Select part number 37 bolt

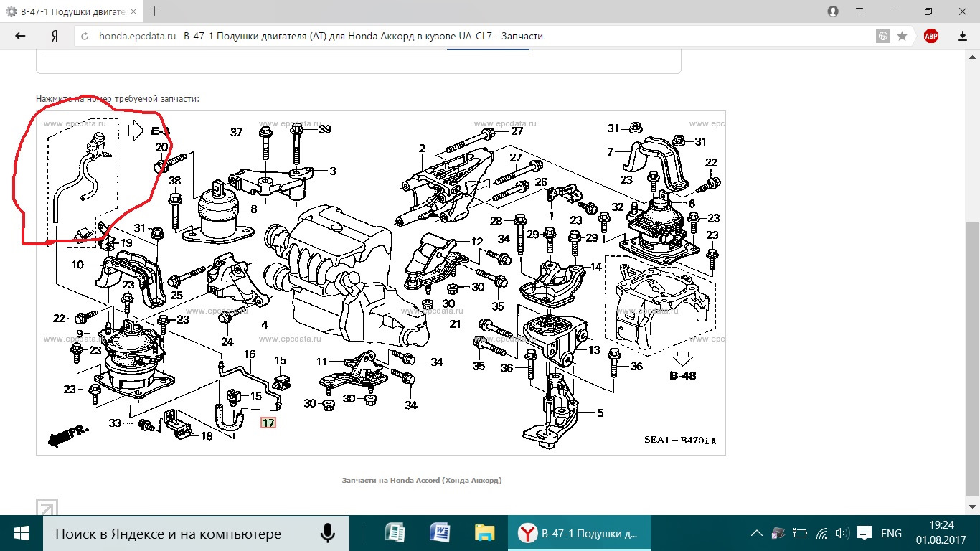point(237,133)
